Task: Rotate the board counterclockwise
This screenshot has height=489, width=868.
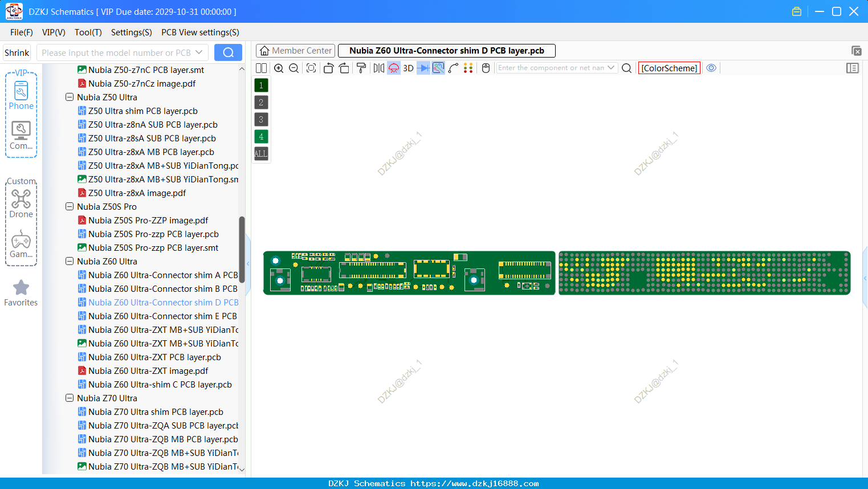Action: click(329, 68)
